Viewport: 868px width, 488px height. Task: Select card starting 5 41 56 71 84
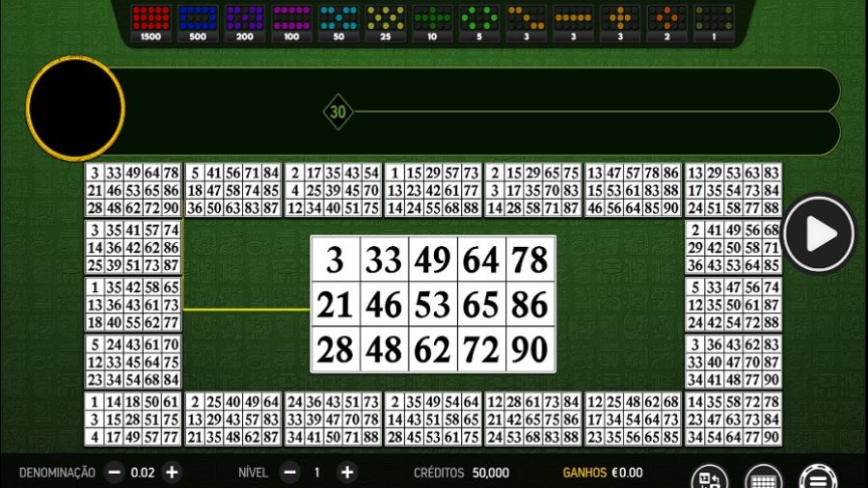(x=233, y=190)
